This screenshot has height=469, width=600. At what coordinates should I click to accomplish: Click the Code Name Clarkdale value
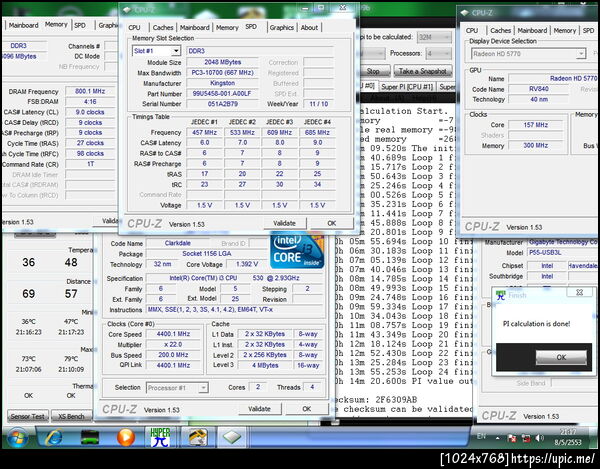(178, 243)
